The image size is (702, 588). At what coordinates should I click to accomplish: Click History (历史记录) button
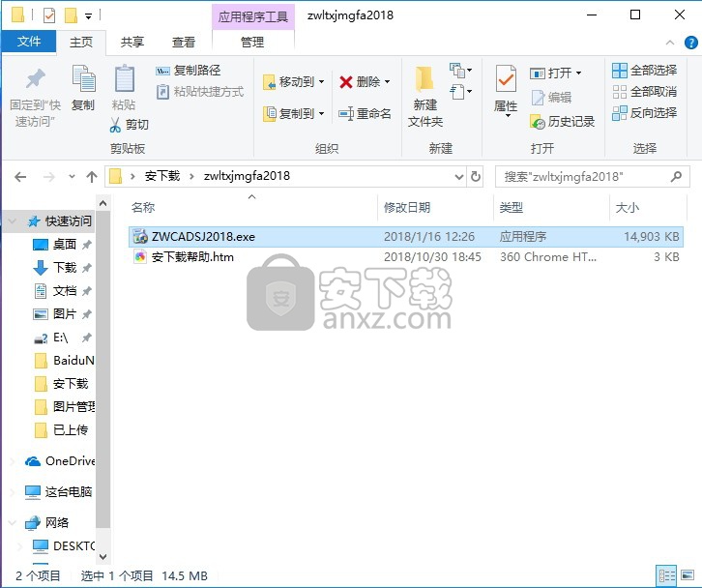point(562,121)
